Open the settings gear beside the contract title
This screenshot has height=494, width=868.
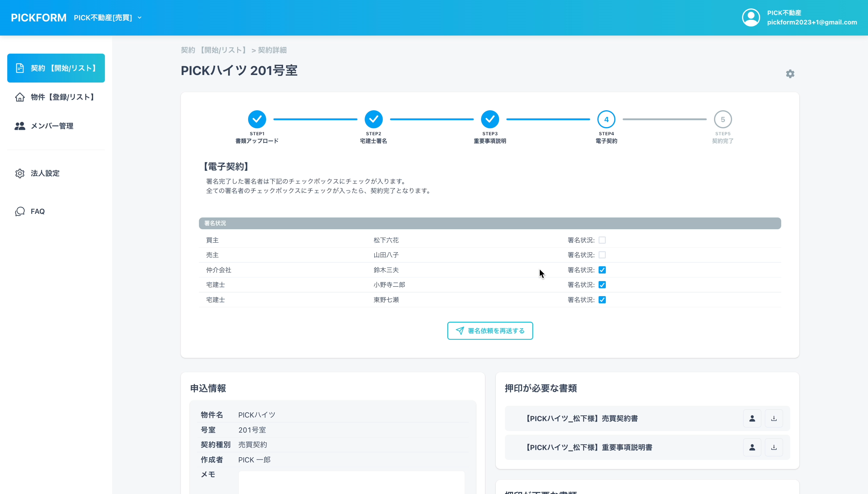pos(790,73)
